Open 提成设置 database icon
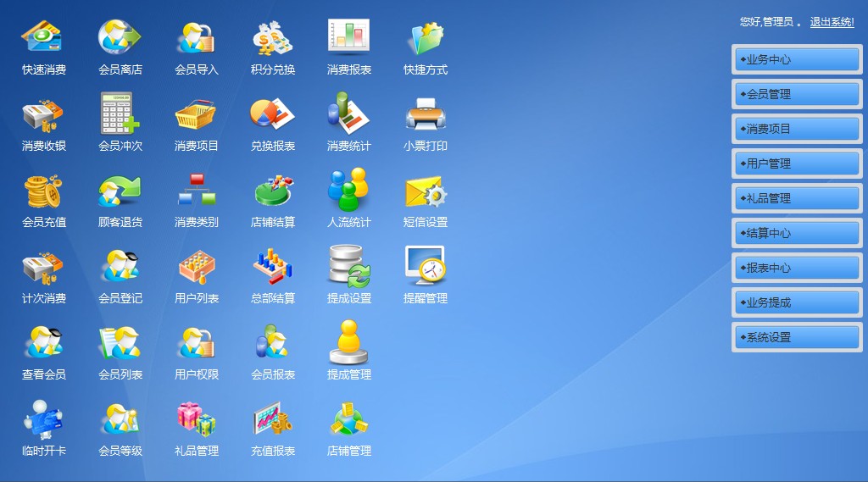Screen dimensions: 868x482 click(348, 267)
